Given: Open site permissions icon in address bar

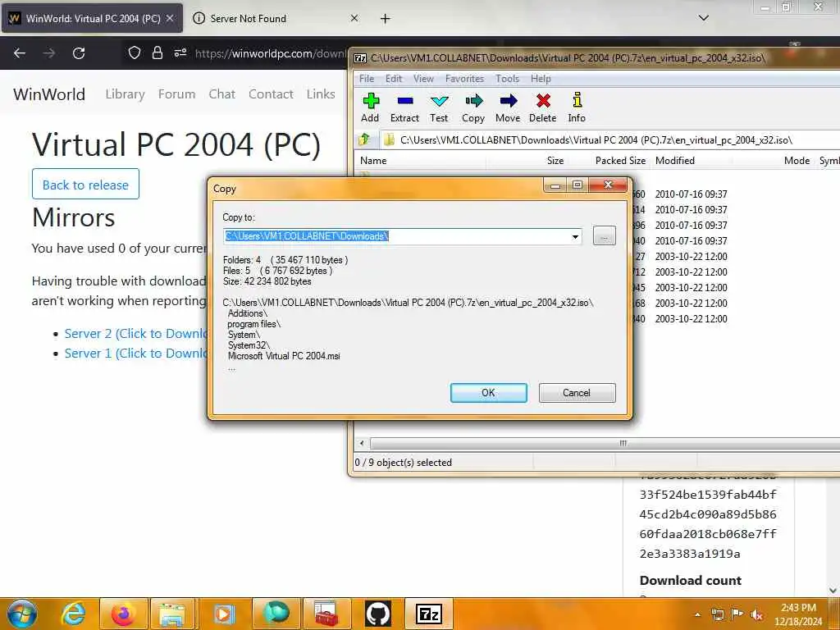Looking at the screenshot, I should 180,52.
